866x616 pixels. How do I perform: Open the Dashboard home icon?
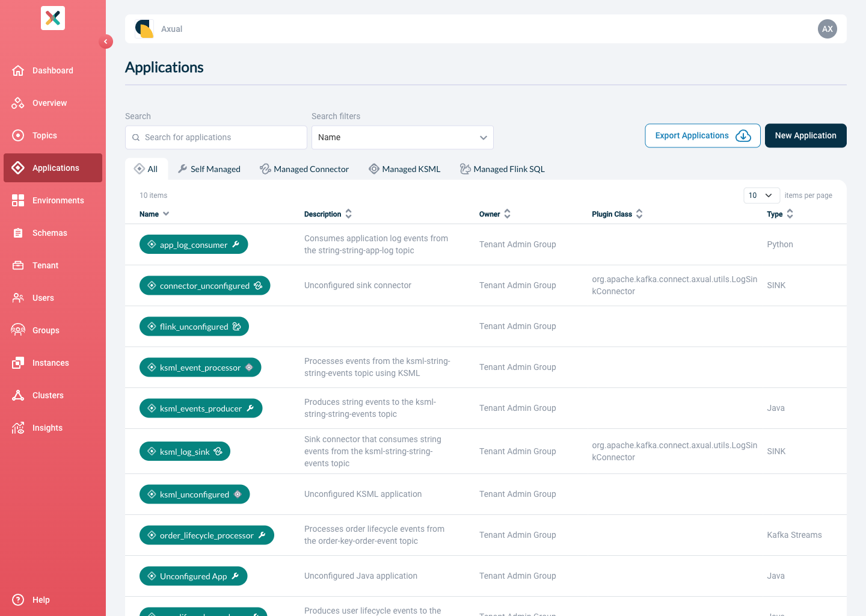18,70
